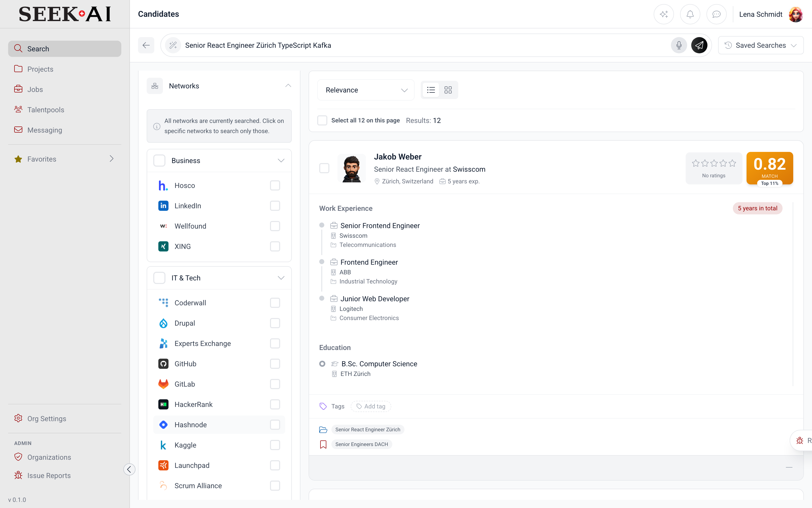Open Jobs in the sidebar
This screenshot has width=812, height=508.
[x=64, y=89]
